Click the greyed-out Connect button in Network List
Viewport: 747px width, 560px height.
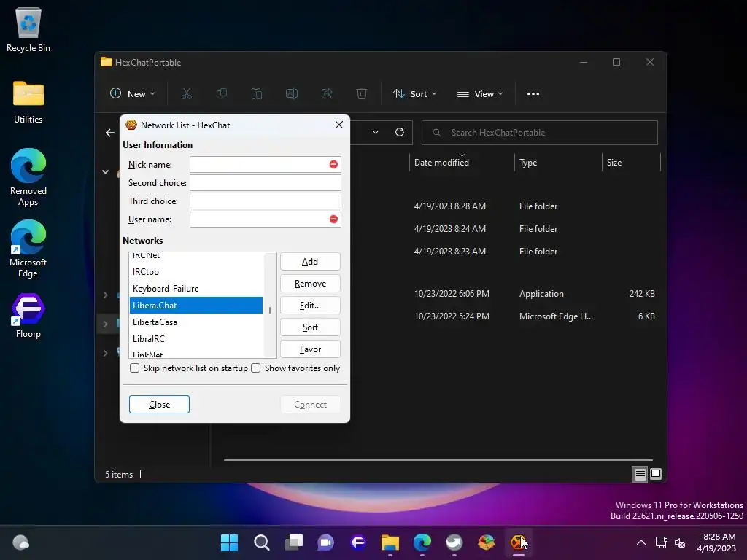pyautogui.click(x=310, y=404)
